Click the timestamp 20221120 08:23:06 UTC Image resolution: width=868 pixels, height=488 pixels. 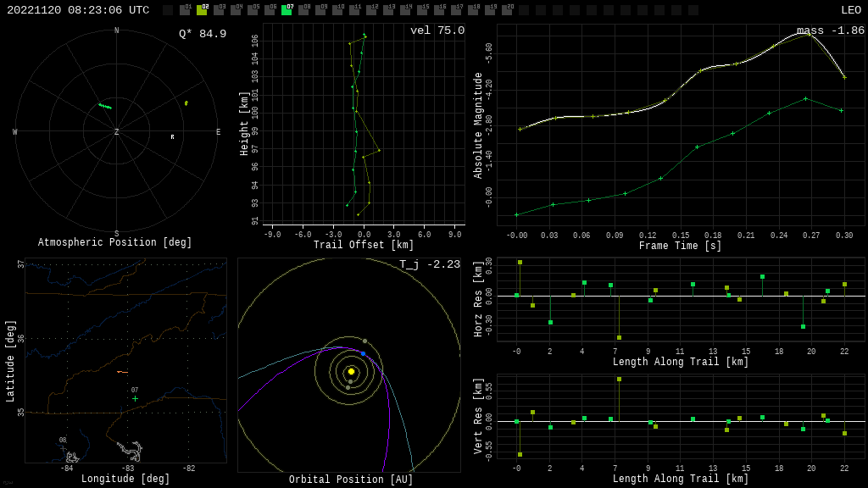pos(78,10)
